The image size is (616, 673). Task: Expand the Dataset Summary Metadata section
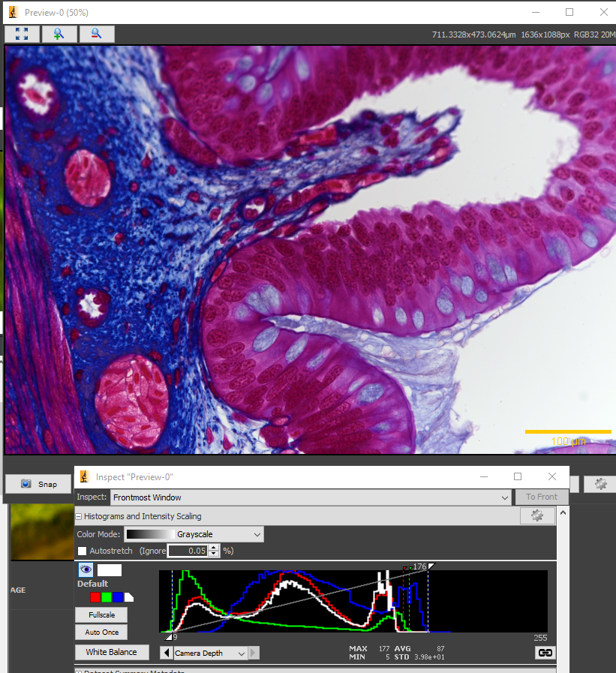coord(79,671)
